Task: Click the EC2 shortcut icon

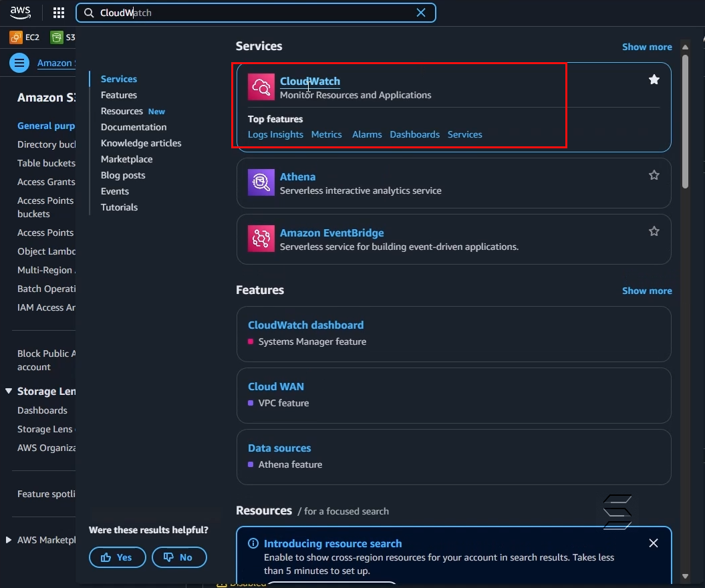Action: 16,37
